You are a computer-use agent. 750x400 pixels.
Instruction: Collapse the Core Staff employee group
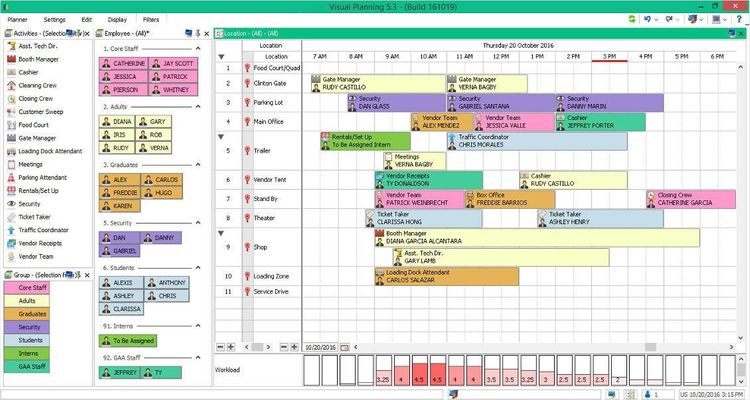pos(198,48)
